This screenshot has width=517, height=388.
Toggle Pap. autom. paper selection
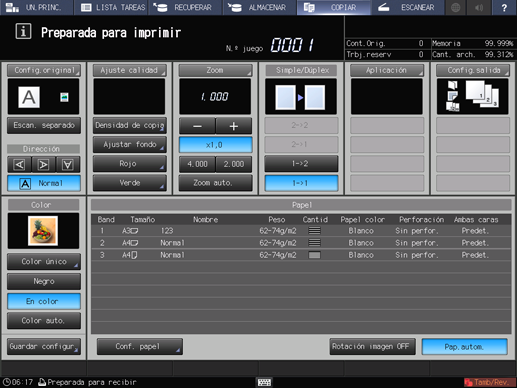[465, 347]
